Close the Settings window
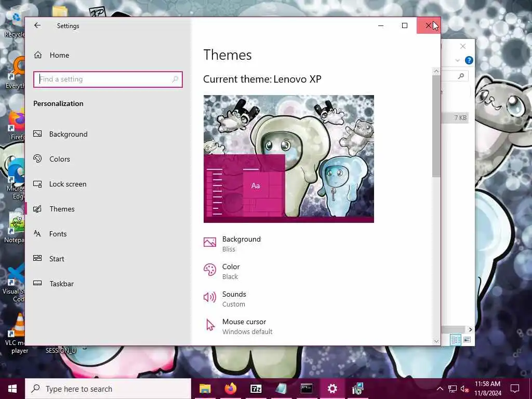The width and height of the screenshot is (532, 399). coord(429,25)
